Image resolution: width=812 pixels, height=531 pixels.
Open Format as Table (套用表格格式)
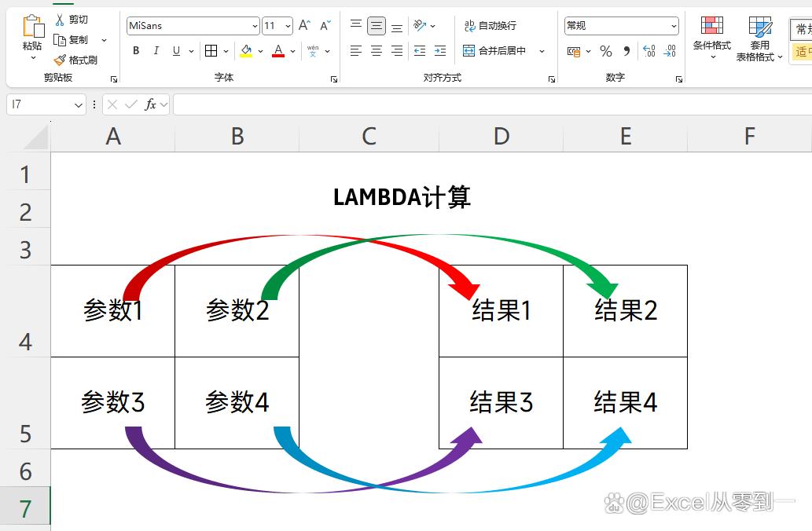click(x=759, y=38)
